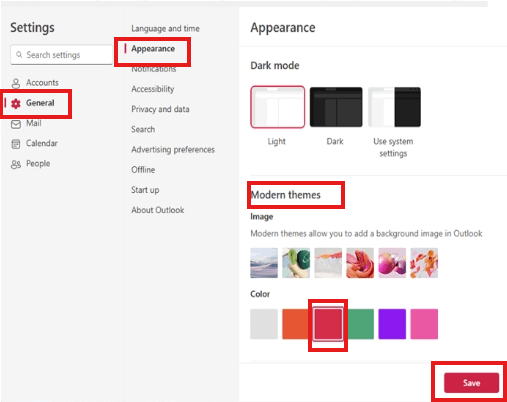The height and width of the screenshot is (402, 507).
Task: Open Privacy and data settings
Action: tap(160, 109)
